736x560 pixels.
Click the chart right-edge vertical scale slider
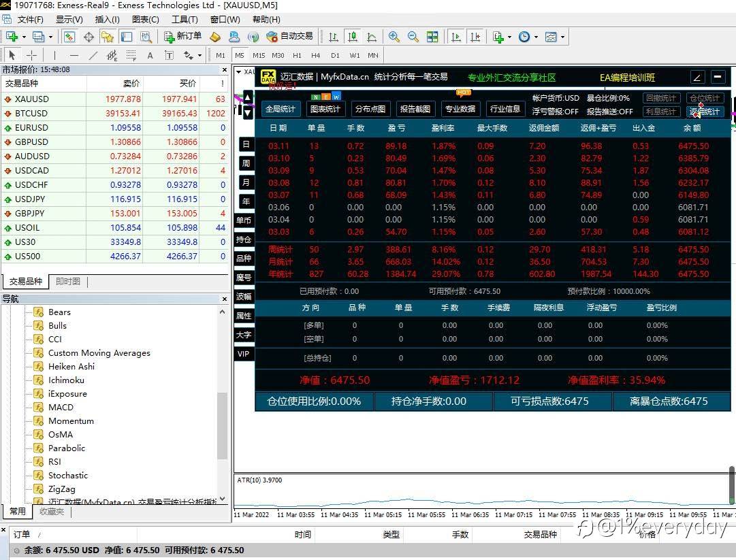tap(732, 484)
